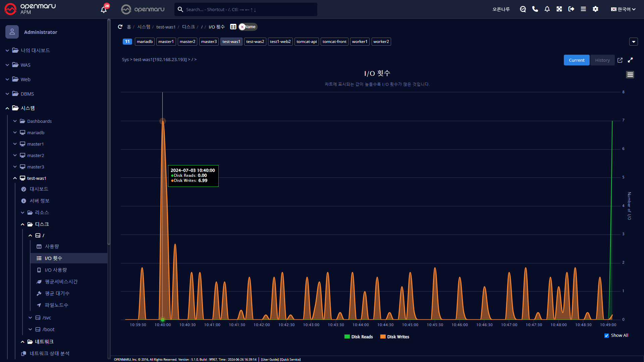Open chart in new window icon
Viewport: 644px width, 362px height.
(620, 60)
